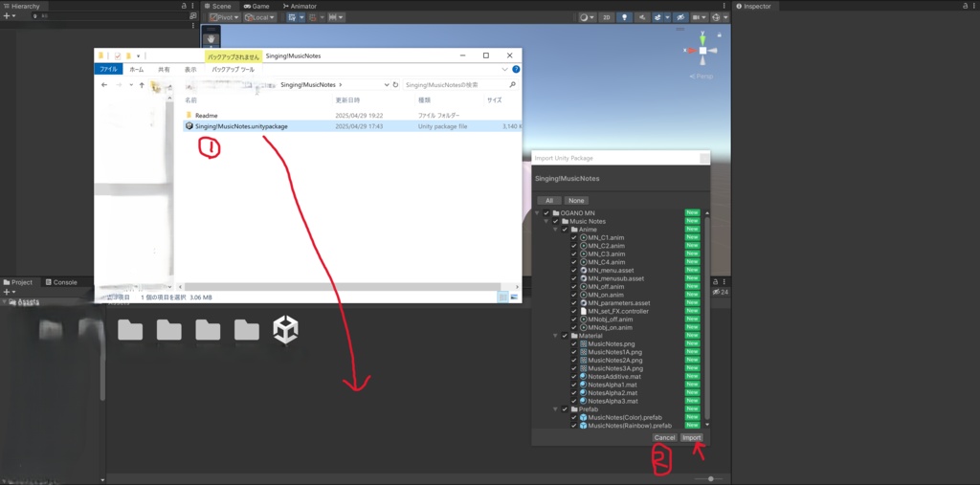Viewport: 980px width, 485px height.
Task: Toggle the Persp projection label
Action: tap(702, 77)
